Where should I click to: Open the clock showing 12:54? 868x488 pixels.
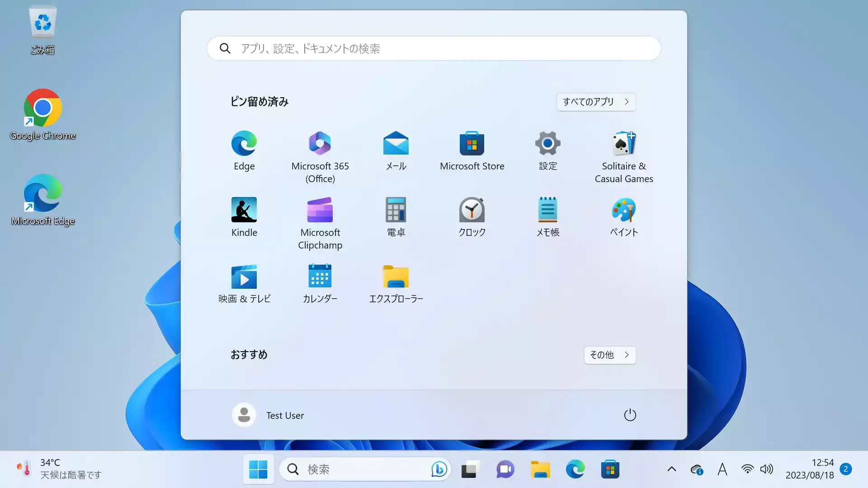pyautogui.click(x=809, y=469)
